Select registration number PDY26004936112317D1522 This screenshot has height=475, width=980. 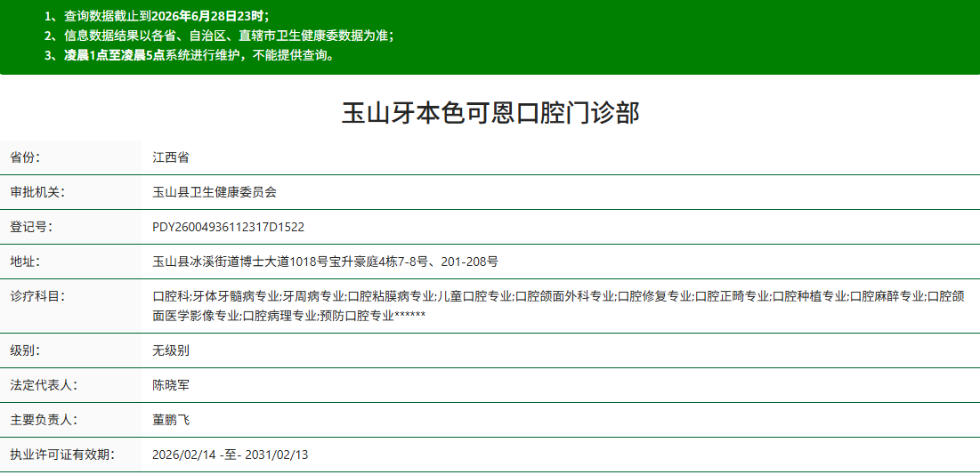pyautogui.click(x=228, y=227)
